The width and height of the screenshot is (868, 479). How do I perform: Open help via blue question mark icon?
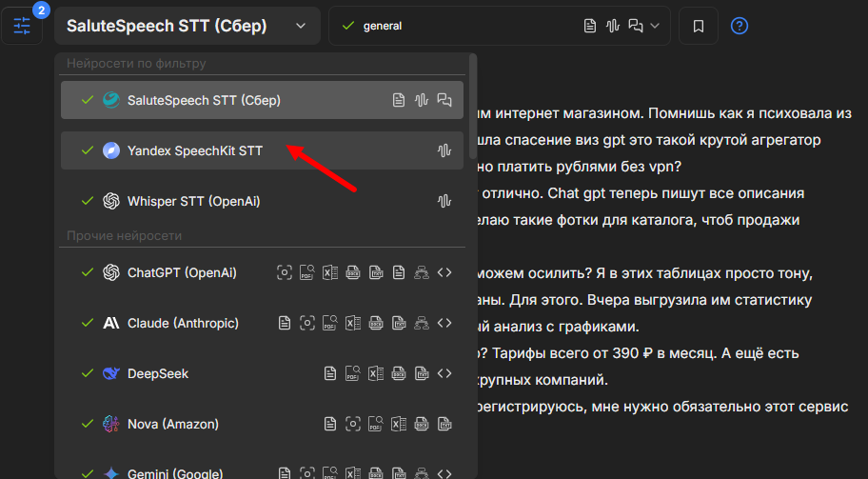pos(740,26)
